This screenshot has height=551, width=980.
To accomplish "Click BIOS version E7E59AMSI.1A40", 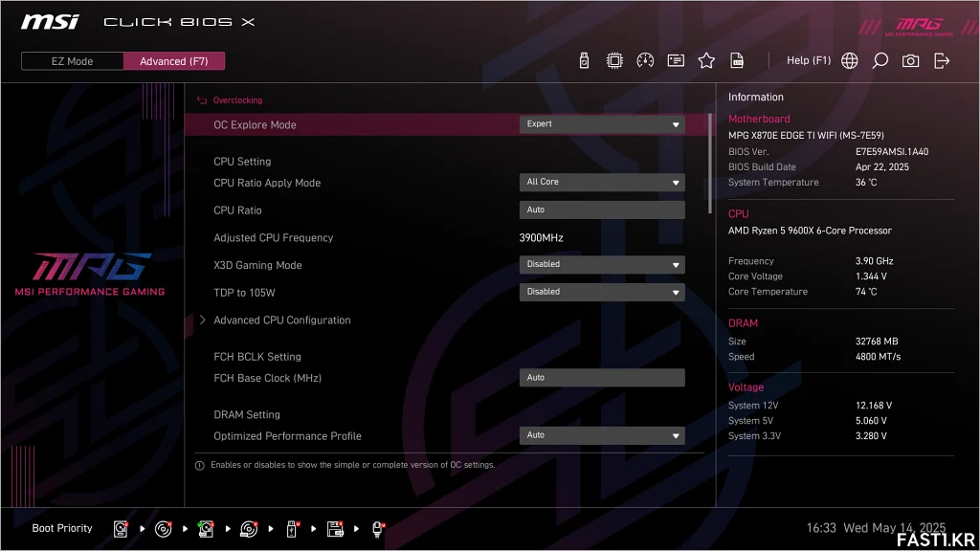I will (892, 151).
